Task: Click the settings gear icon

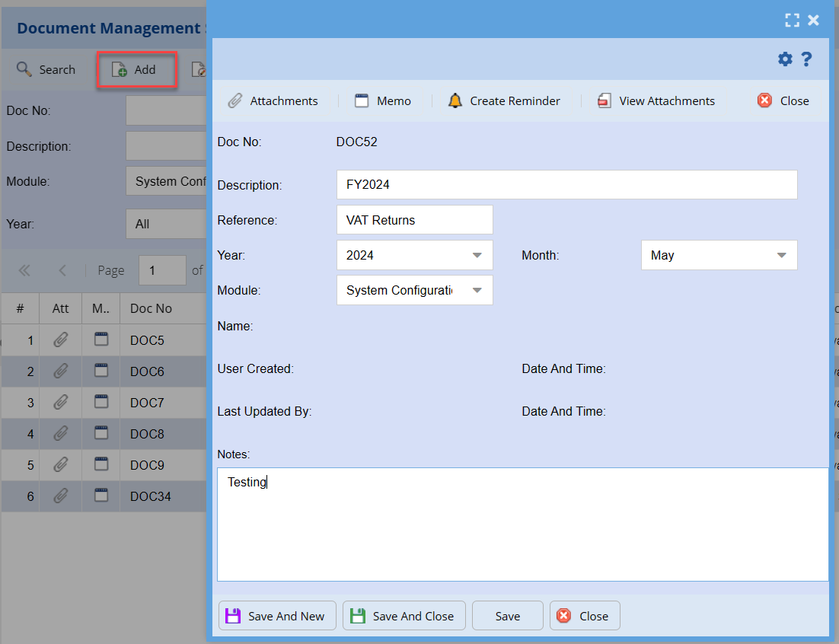Action: click(785, 59)
